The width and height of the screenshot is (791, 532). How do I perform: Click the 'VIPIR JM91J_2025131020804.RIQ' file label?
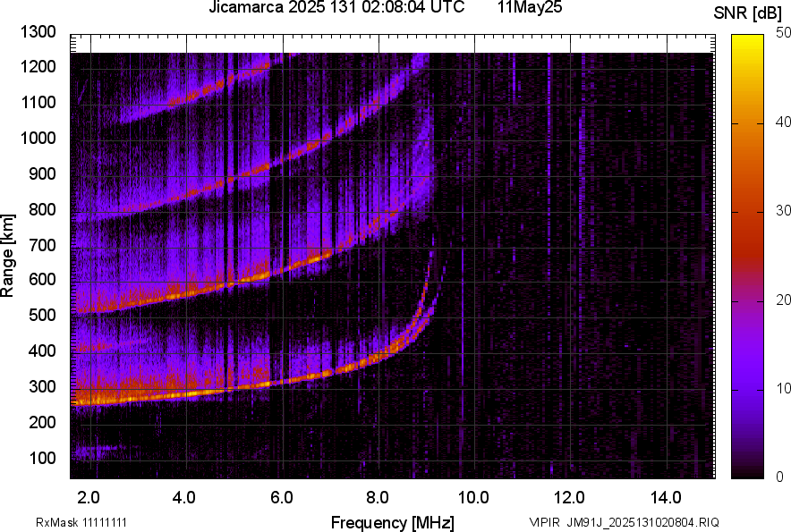point(624,522)
